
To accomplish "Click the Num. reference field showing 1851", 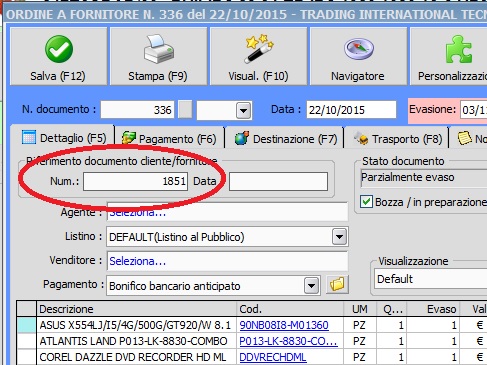I will click(135, 181).
